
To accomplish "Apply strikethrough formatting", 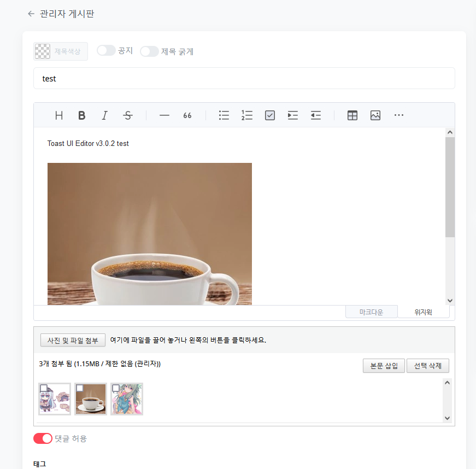I will [127, 115].
